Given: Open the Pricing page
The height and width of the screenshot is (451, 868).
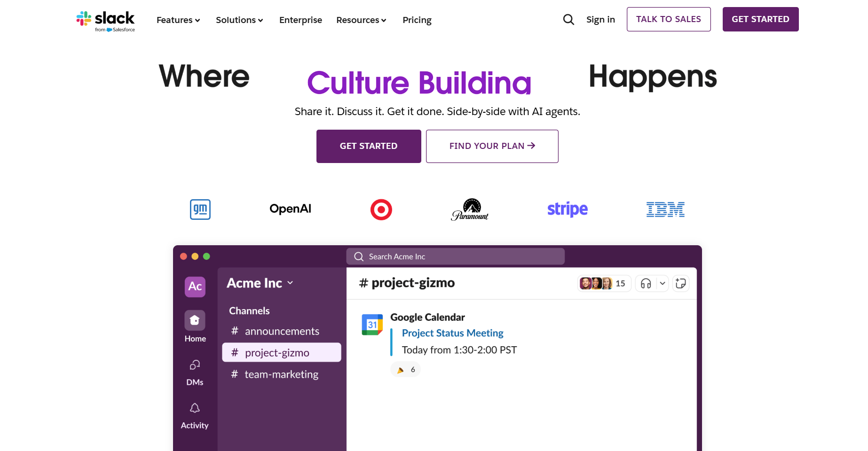Looking at the screenshot, I should coord(417,20).
